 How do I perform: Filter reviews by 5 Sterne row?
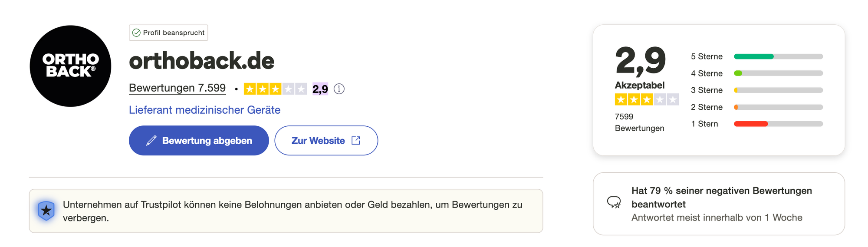(756, 56)
